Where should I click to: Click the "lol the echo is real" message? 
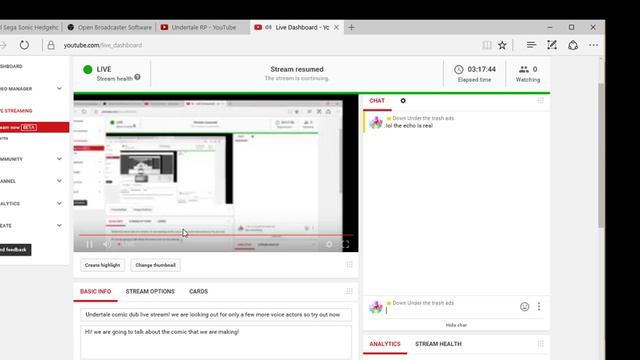click(409, 126)
